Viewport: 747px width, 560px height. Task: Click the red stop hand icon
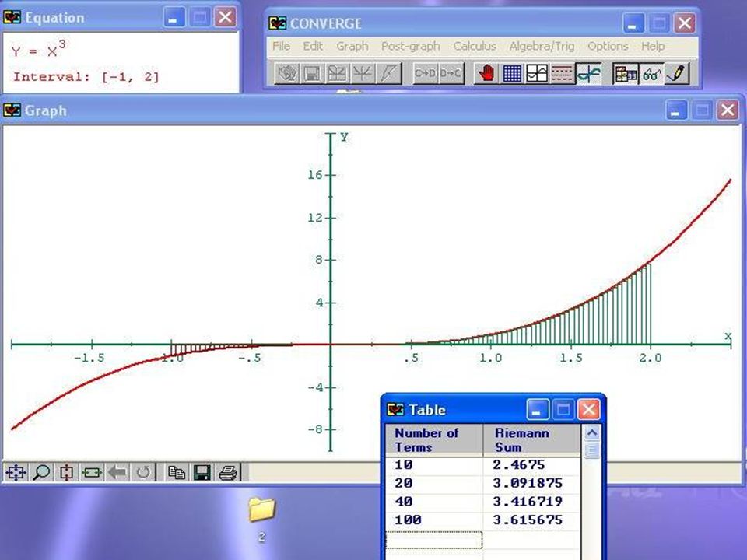click(487, 74)
